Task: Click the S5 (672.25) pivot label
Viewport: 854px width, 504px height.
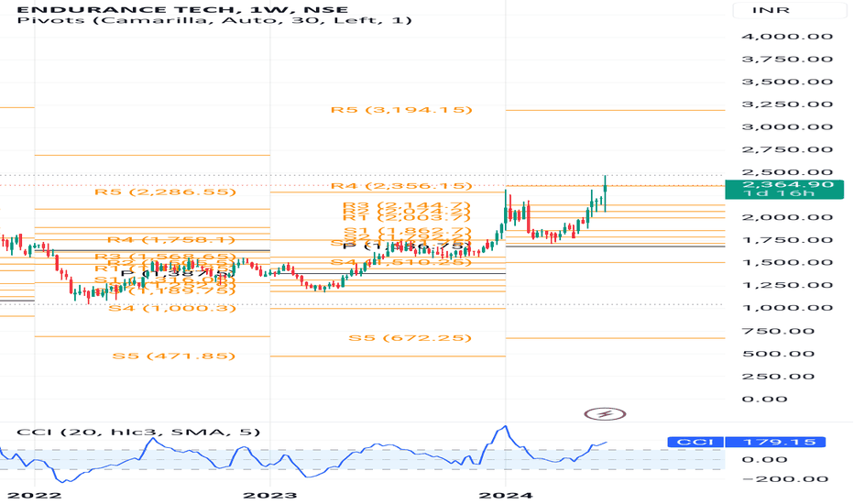Action: (410, 338)
